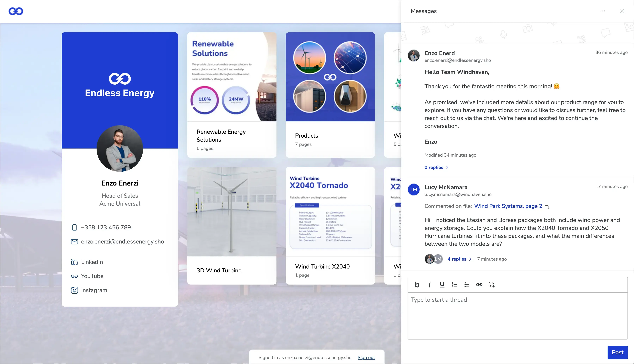634x364 pixels.
Task: Click Lucy McNamara's LM avatar
Action: pos(414,190)
